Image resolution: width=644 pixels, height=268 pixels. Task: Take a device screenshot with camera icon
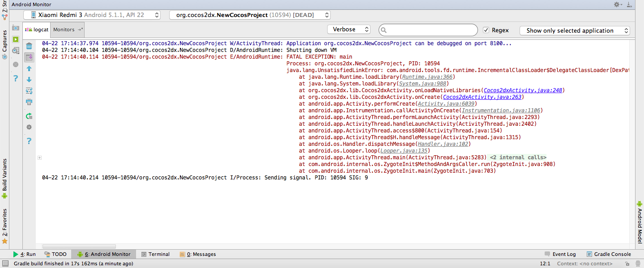point(16,28)
